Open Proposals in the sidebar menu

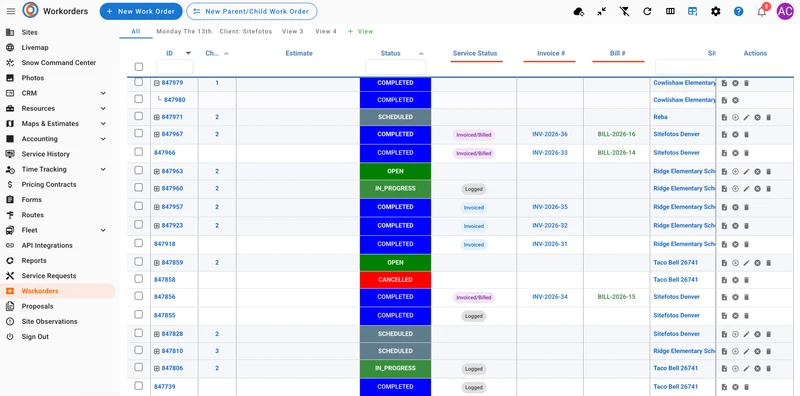(37, 306)
